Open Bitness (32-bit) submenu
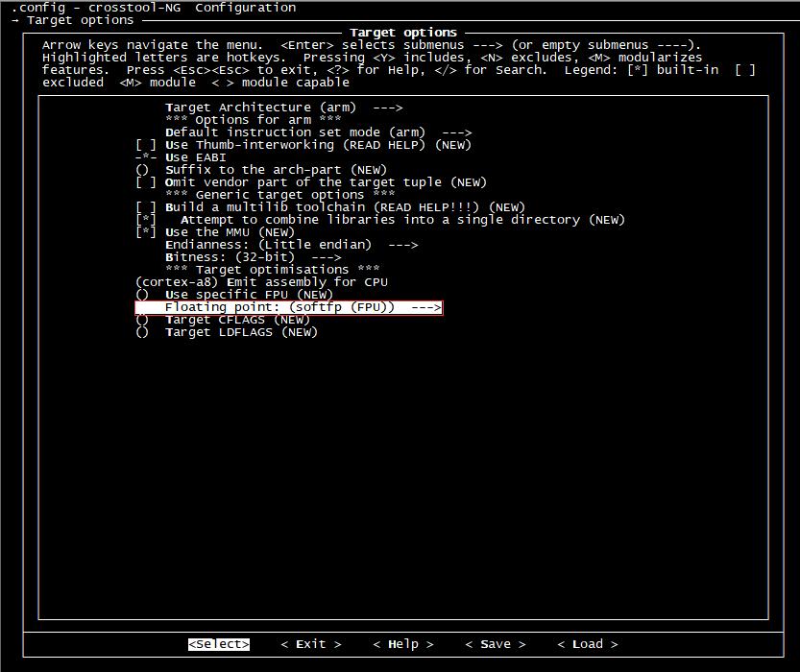 tap(254, 257)
